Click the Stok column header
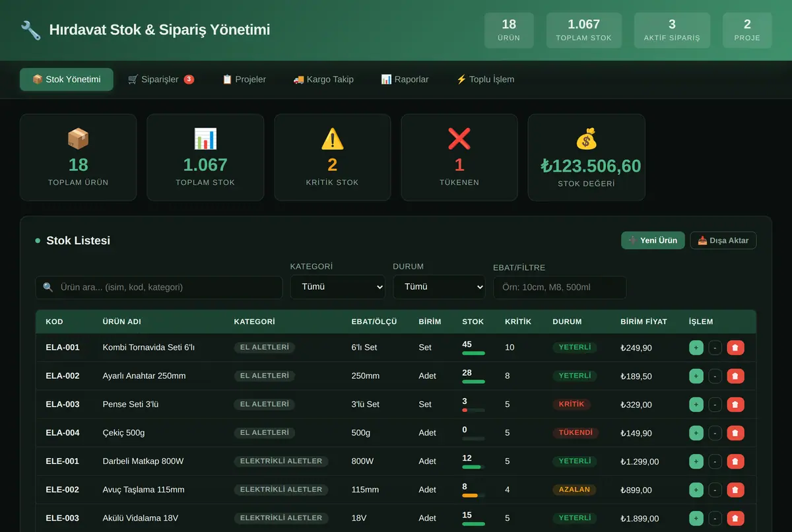Viewport: 792px width, 532px height. click(x=473, y=321)
